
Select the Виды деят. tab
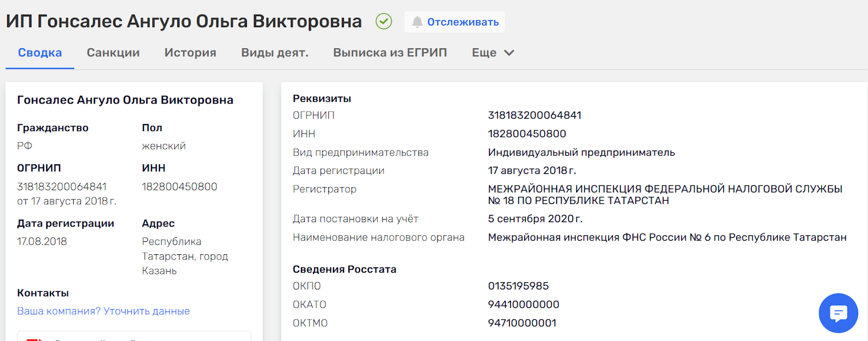pyautogui.click(x=275, y=53)
